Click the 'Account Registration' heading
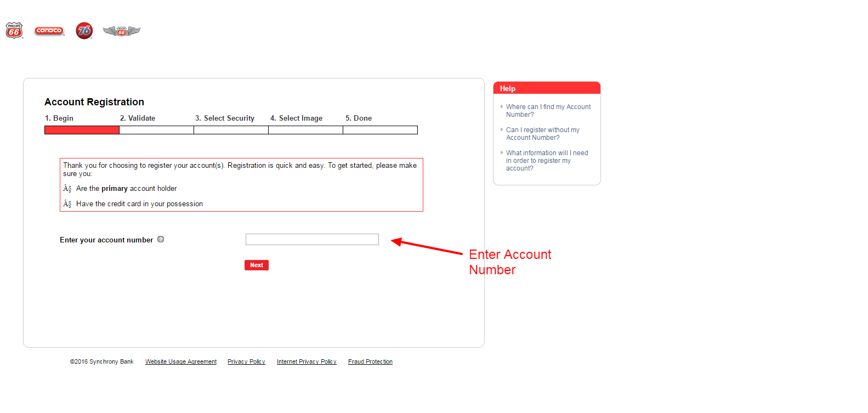The height and width of the screenshot is (413, 868). [94, 102]
